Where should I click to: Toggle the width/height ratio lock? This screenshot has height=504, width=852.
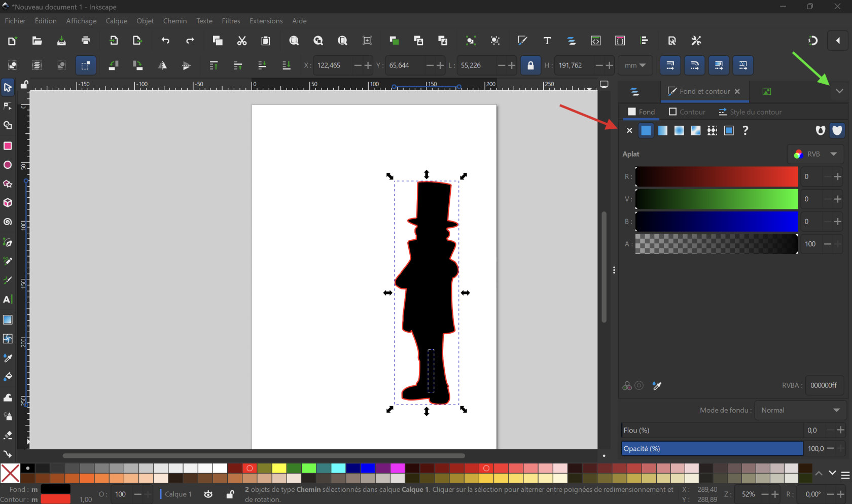coord(530,65)
